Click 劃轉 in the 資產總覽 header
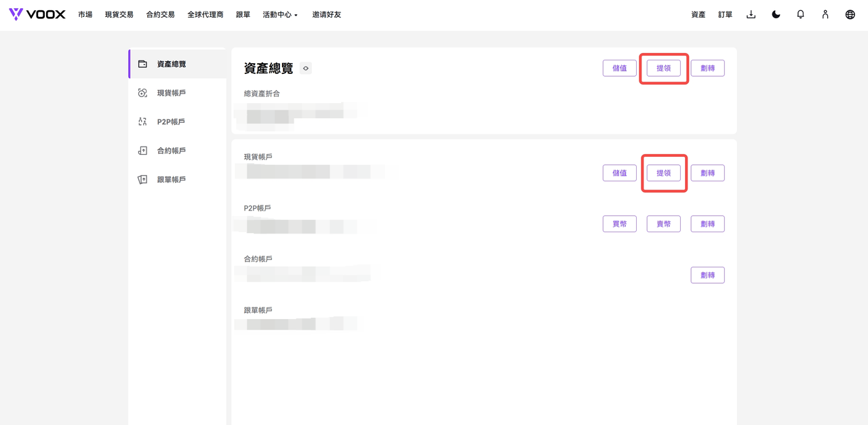 point(707,68)
